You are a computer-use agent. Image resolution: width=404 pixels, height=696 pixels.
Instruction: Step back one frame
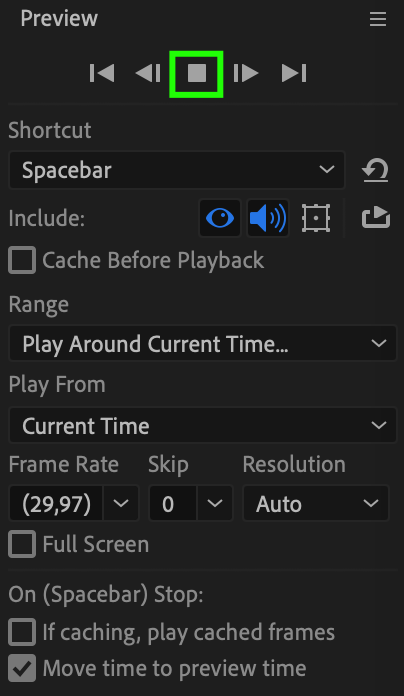point(148,73)
